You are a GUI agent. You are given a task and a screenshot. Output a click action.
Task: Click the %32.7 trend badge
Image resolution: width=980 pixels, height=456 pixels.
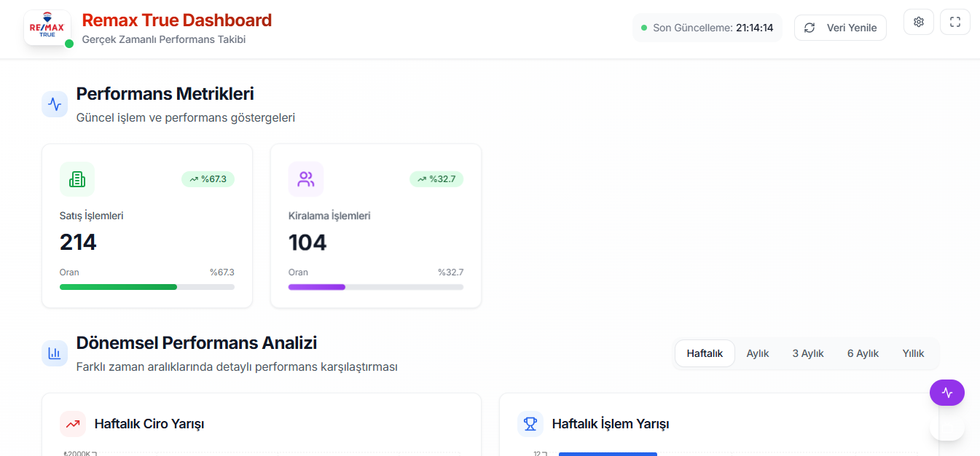436,179
